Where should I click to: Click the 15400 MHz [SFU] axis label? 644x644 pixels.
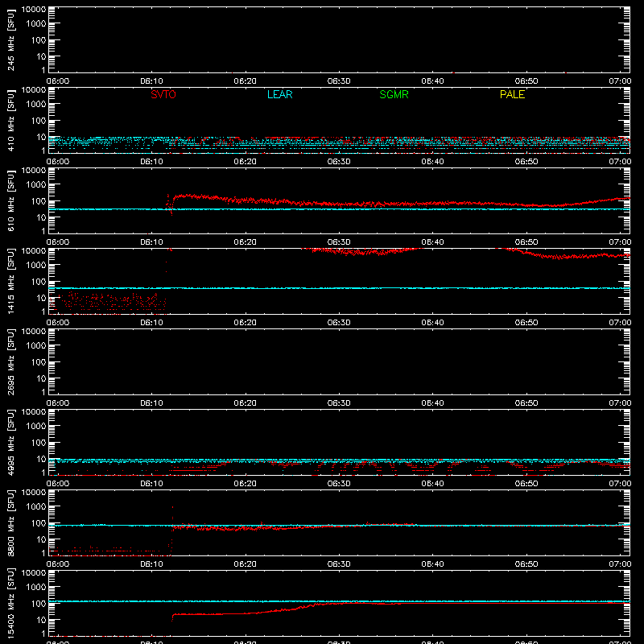11,603
